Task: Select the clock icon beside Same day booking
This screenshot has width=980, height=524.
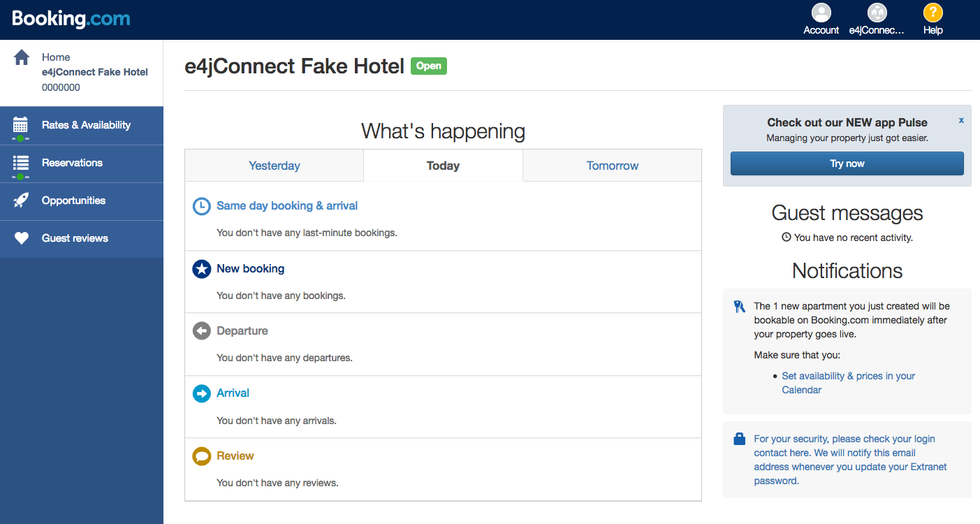Action: [201, 206]
